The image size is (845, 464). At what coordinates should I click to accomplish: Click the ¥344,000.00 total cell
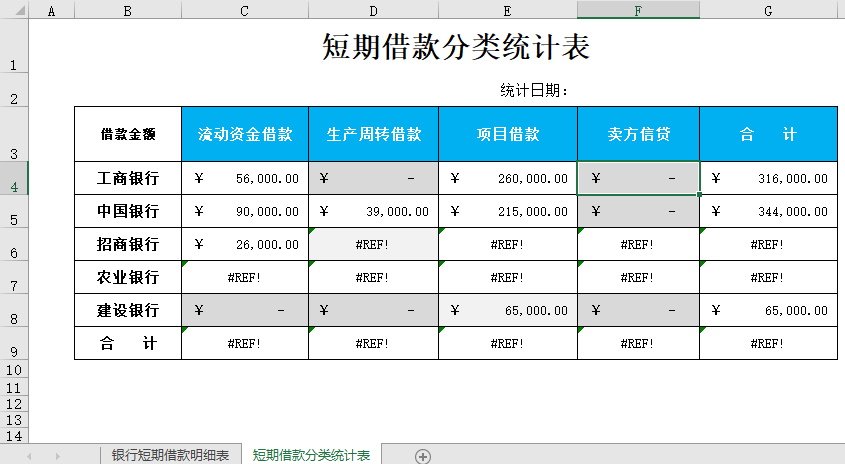(768, 212)
